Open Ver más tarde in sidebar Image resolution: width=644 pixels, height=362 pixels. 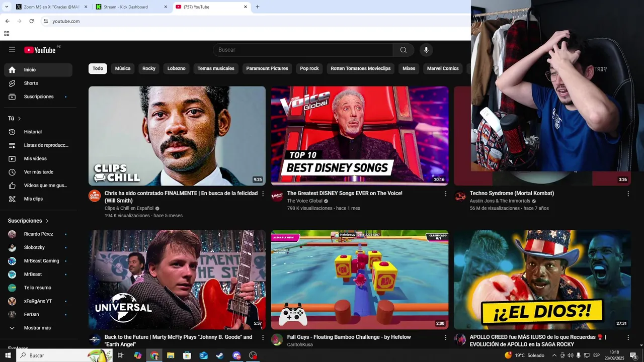pos(38,172)
